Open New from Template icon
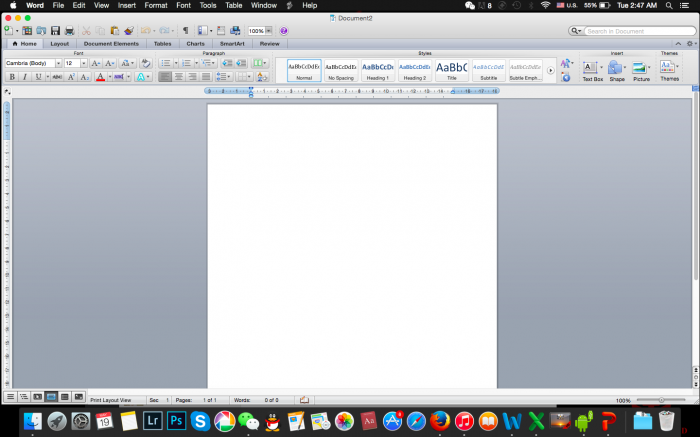The height and width of the screenshot is (437, 700). click(27, 31)
